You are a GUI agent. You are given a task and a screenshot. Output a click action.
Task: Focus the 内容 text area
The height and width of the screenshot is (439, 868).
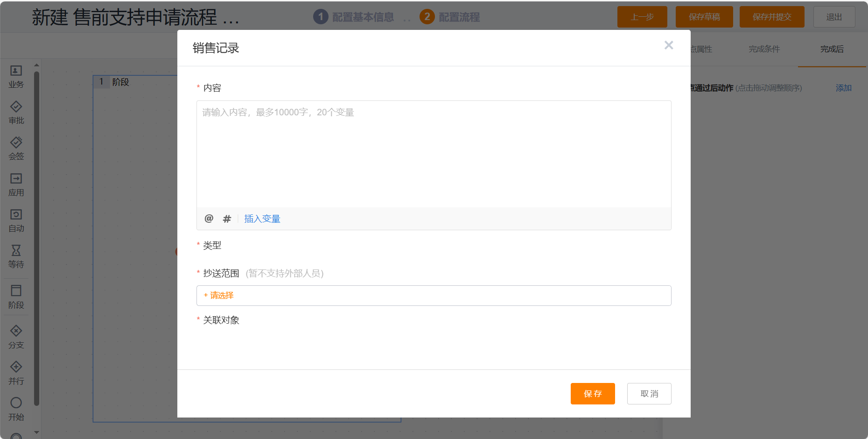click(x=434, y=154)
